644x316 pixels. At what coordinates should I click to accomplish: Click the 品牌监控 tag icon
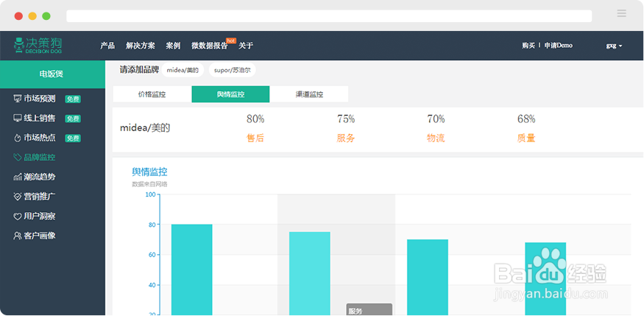point(17,158)
